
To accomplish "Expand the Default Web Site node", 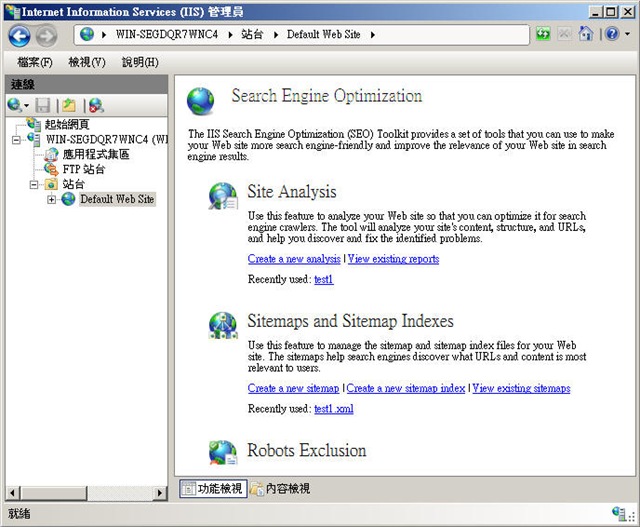I will [51, 200].
